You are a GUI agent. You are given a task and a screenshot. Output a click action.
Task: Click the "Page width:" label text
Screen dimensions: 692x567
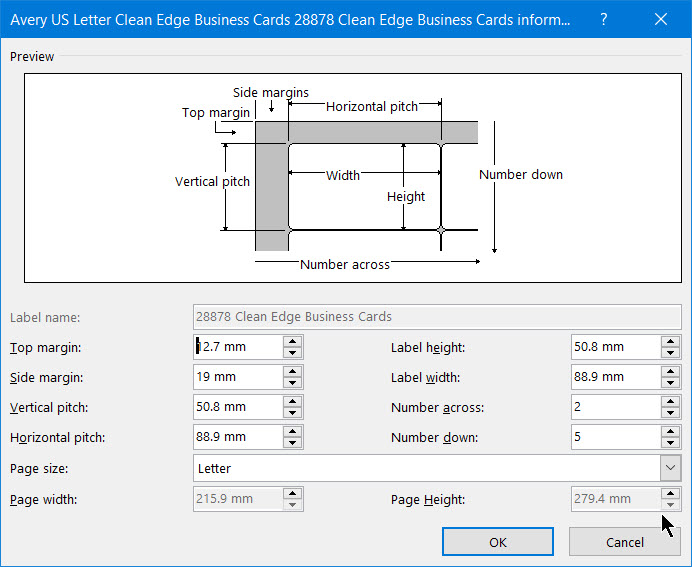(43, 500)
